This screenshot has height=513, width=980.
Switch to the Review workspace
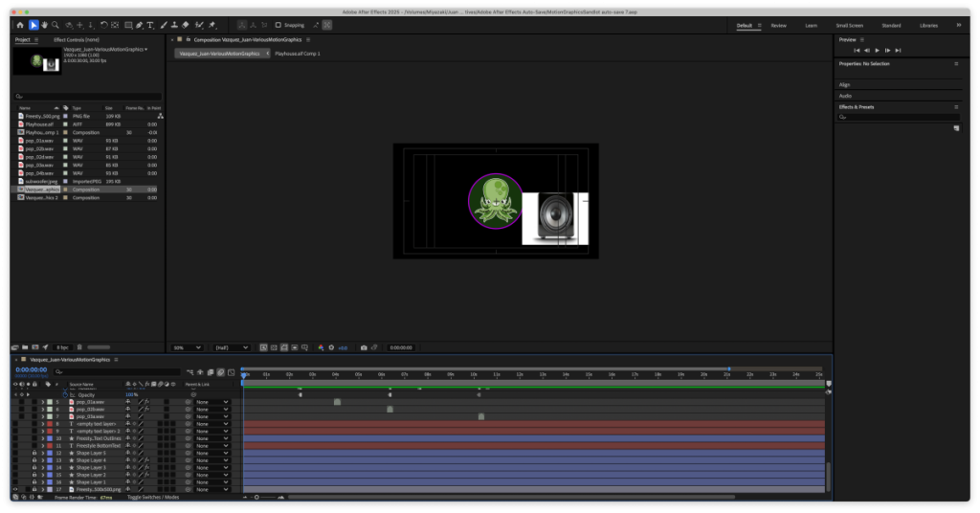[778, 25]
